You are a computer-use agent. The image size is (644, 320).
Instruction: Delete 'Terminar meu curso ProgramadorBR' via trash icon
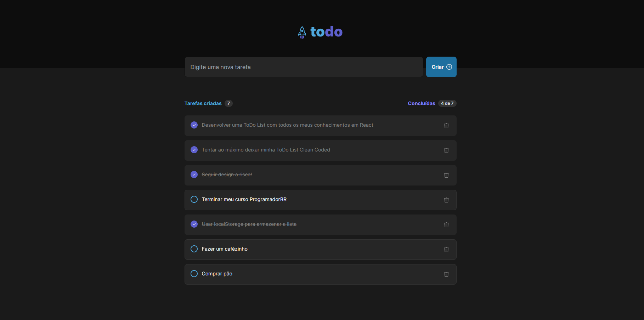(446, 200)
